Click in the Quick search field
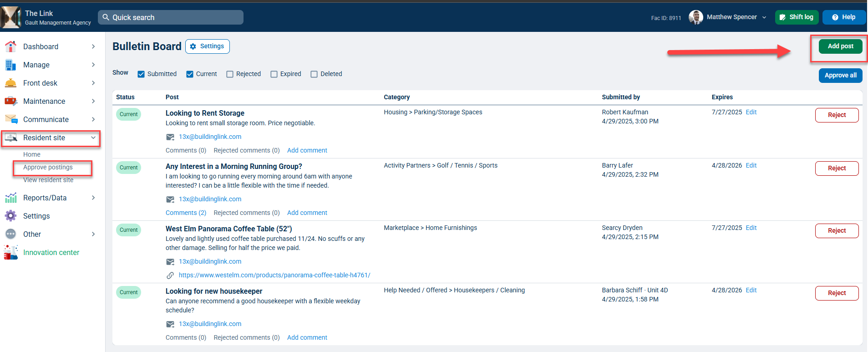Image resolution: width=868 pixels, height=352 pixels. (171, 17)
